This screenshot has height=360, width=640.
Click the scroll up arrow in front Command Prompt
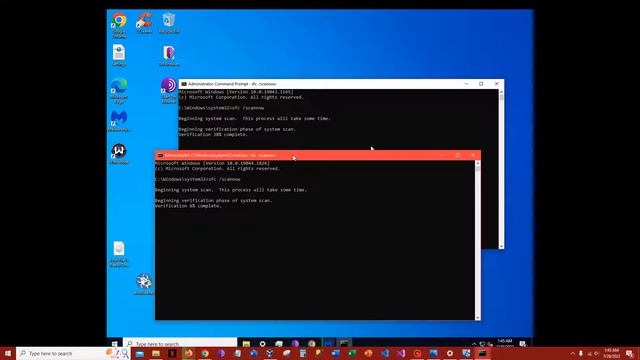tap(478, 163)
